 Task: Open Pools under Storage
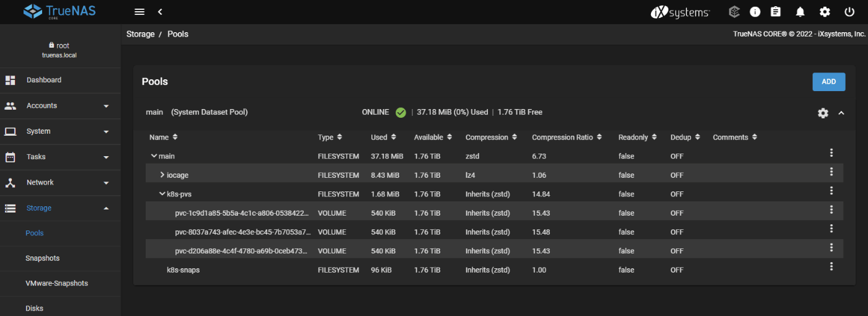coord(35,233)
